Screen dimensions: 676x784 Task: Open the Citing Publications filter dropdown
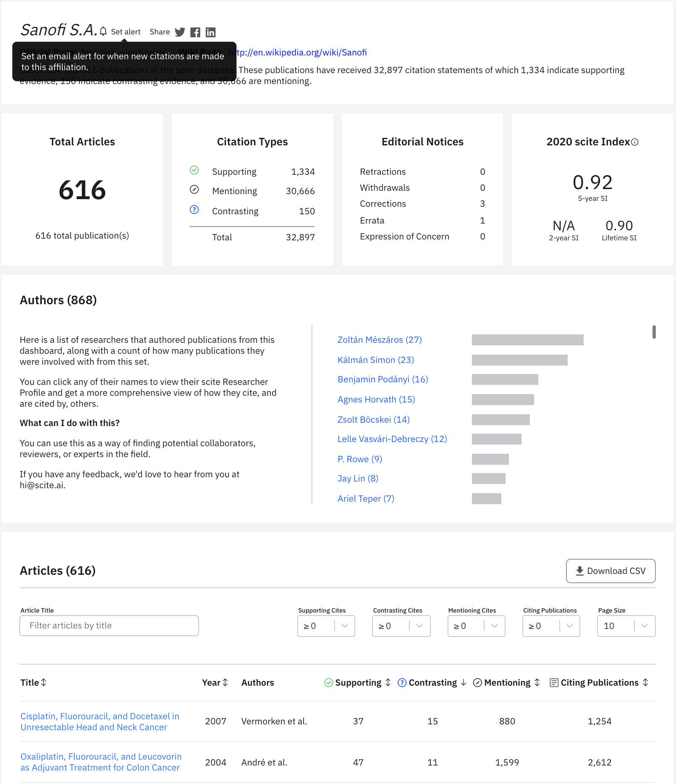tap(551, 626)
